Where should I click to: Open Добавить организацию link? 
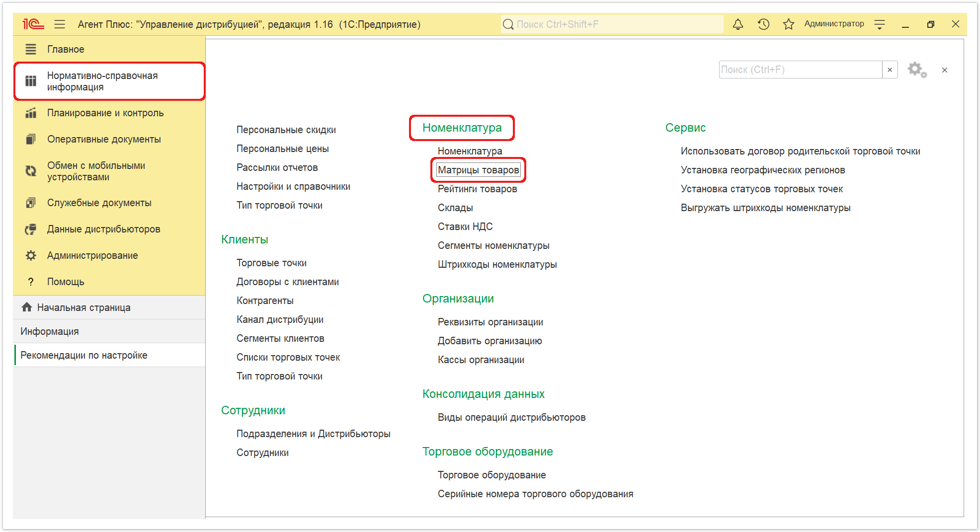pyautogui.click(x=490, y=341)
